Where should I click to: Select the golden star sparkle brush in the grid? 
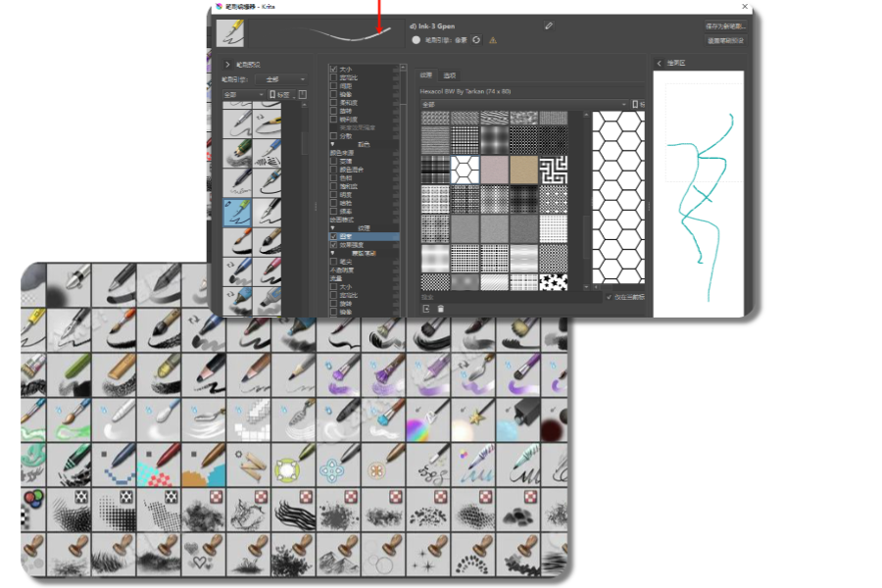click(473, 419)
